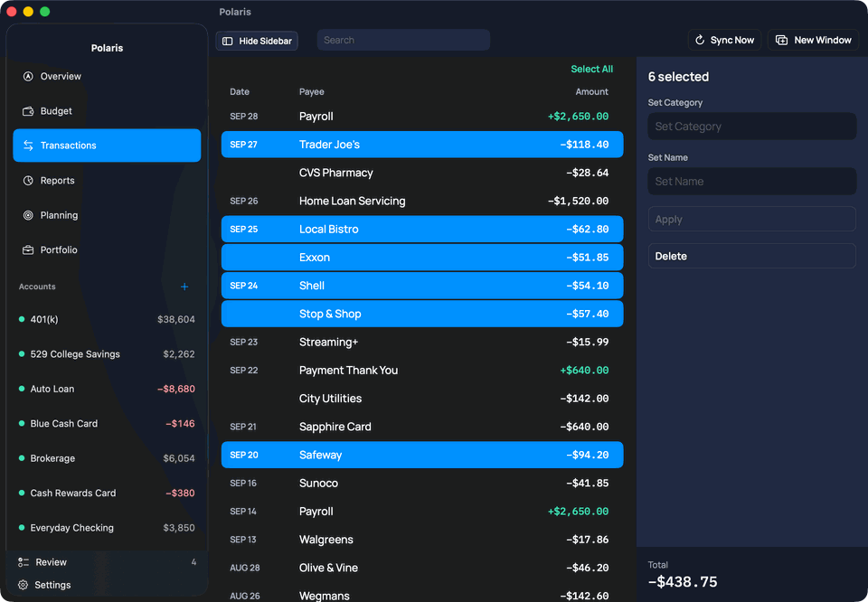This screenshot has height=602, width=868.
Task: Click the Sync Now refresh icon
Action: [x=700, y=40]
